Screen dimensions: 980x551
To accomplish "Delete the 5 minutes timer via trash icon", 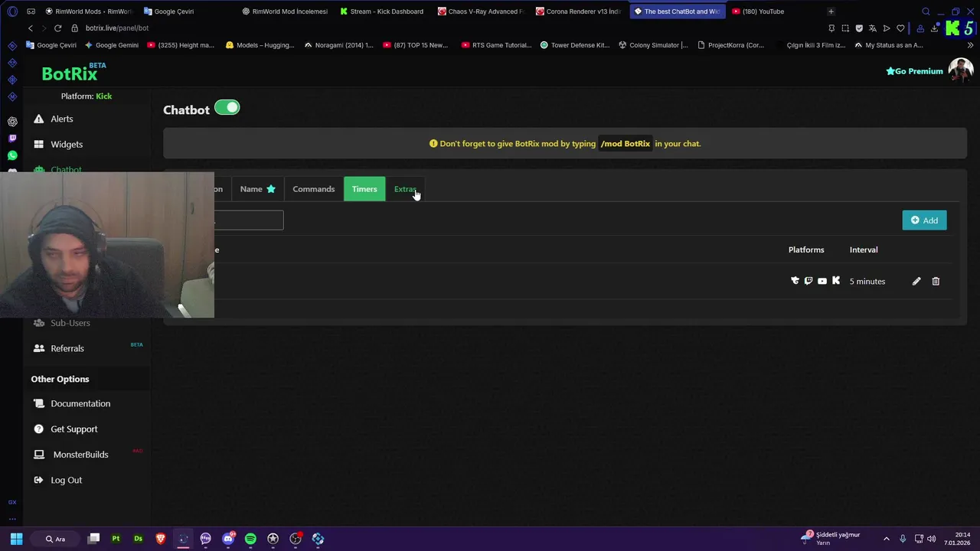I will point(936,282).
